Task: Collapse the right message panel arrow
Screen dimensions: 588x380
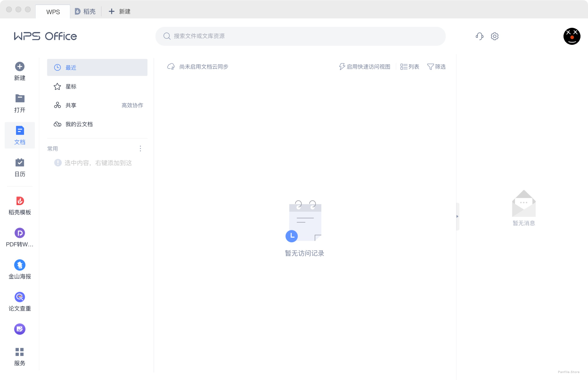Action: point(457,216)
